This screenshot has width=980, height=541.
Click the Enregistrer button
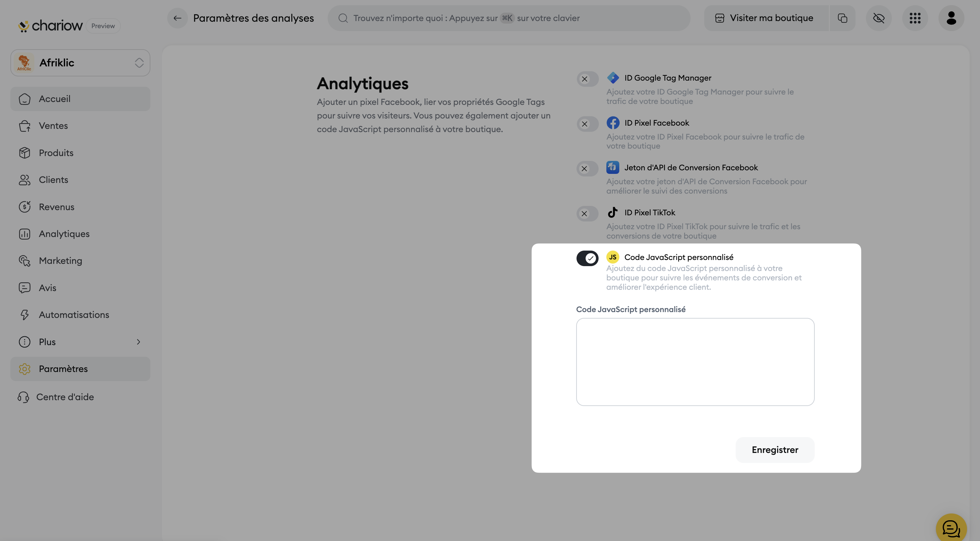coord(775,450)
